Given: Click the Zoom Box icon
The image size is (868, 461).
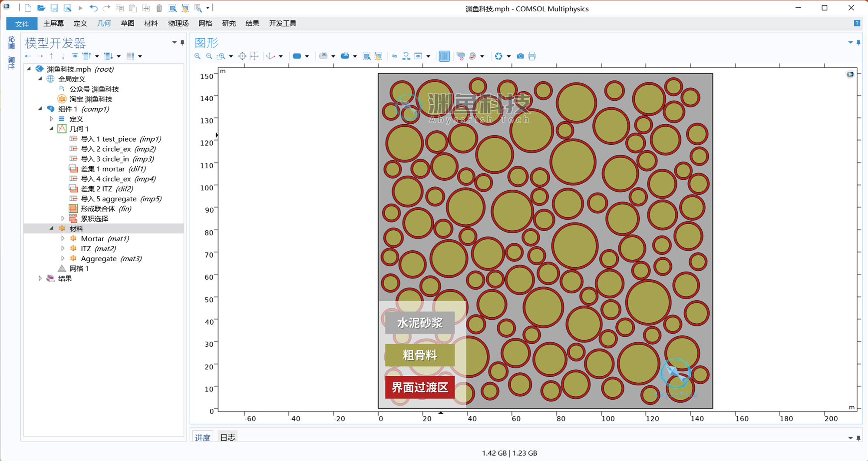Looking at the screenshot, I should (221, 56).
